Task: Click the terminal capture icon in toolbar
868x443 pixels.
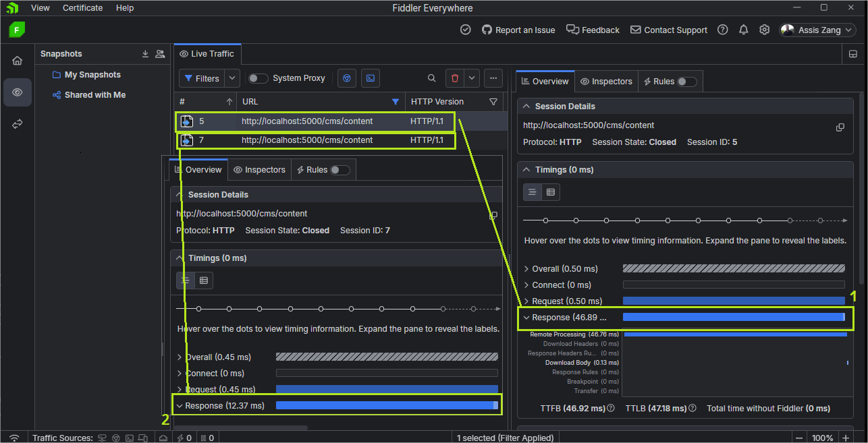Action: coord(371,78)
